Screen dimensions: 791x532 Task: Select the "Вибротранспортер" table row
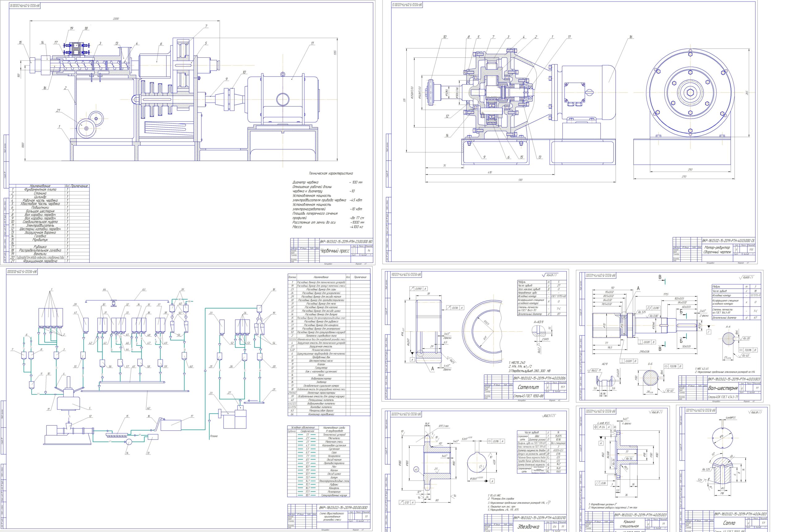tap(329, 379)
